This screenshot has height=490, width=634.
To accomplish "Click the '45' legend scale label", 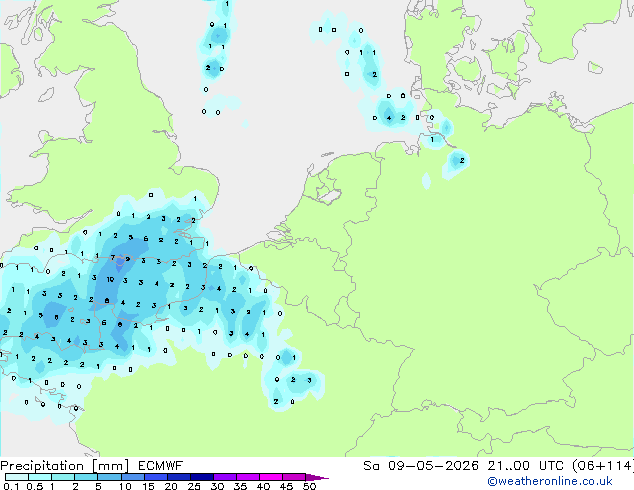I will pyautogui.click(x=287, y=486).
